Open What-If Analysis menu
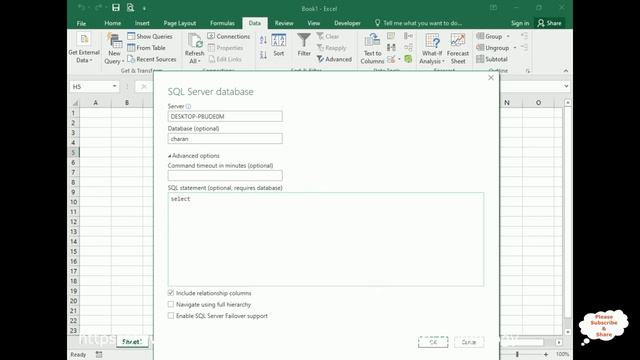 pyautogui.click(x=432, y=49)
